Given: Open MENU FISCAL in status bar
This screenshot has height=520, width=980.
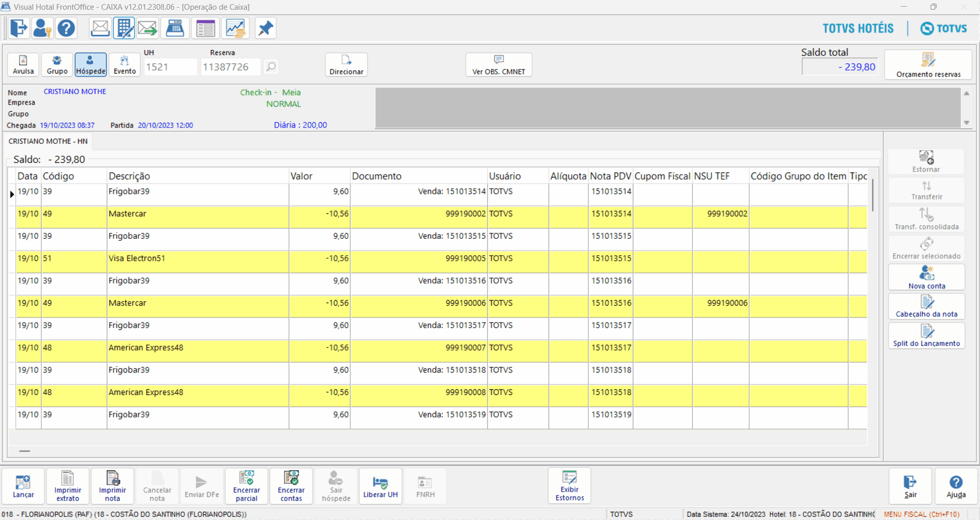Looking at the screenshot, I should [x=921, y=514].
